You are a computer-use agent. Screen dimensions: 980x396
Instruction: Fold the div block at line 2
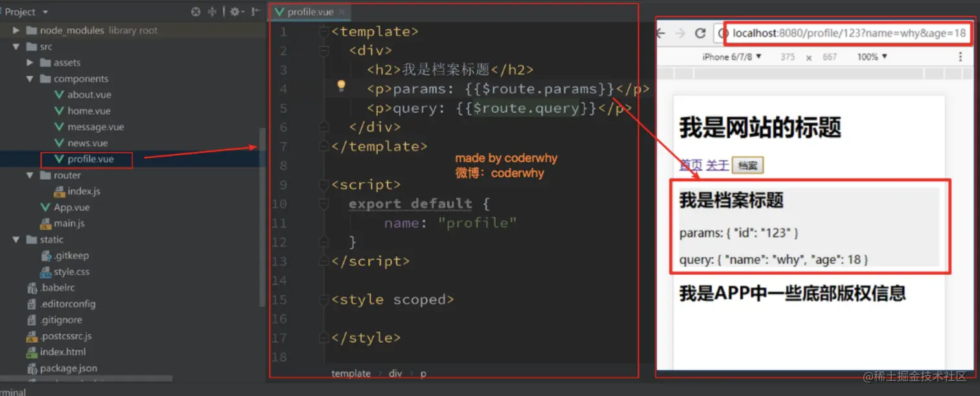324,50
